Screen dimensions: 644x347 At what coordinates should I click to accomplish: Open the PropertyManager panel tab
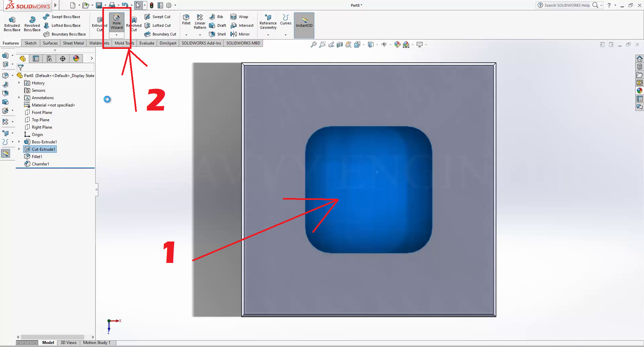point(36,59)
